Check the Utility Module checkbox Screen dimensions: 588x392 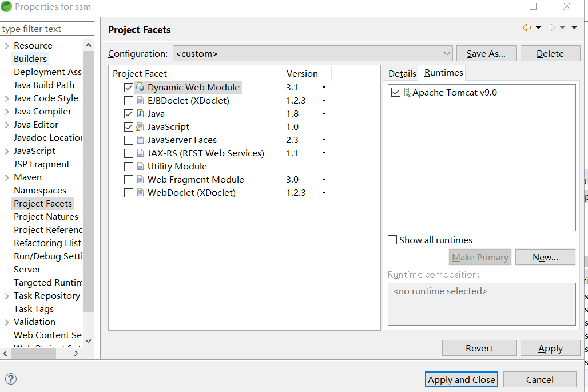[129, 166]
